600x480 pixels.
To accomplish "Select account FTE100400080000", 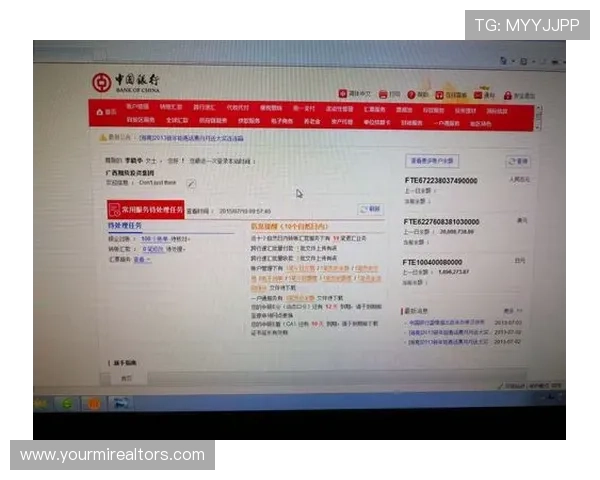I will point(432,262).
